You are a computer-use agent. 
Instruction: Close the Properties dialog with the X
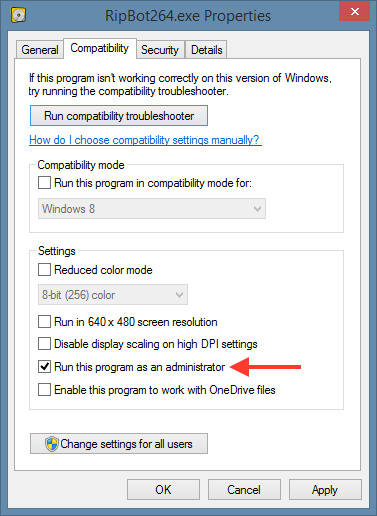click(x=354, y=11)
